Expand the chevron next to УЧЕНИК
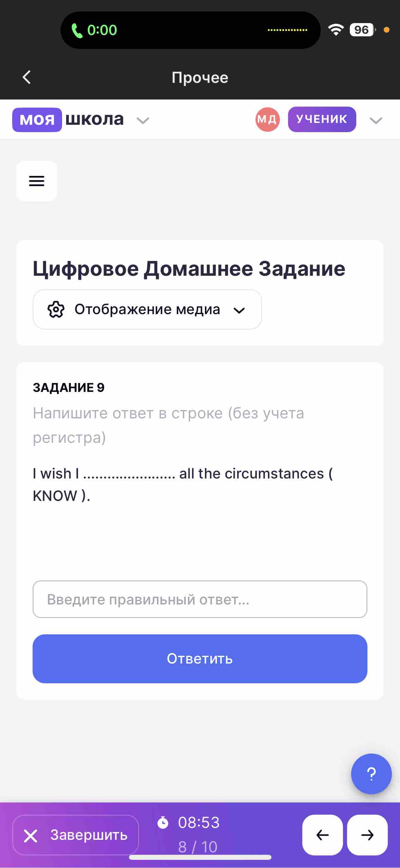This screenshot has height=868, width=400. coord(376,120)
